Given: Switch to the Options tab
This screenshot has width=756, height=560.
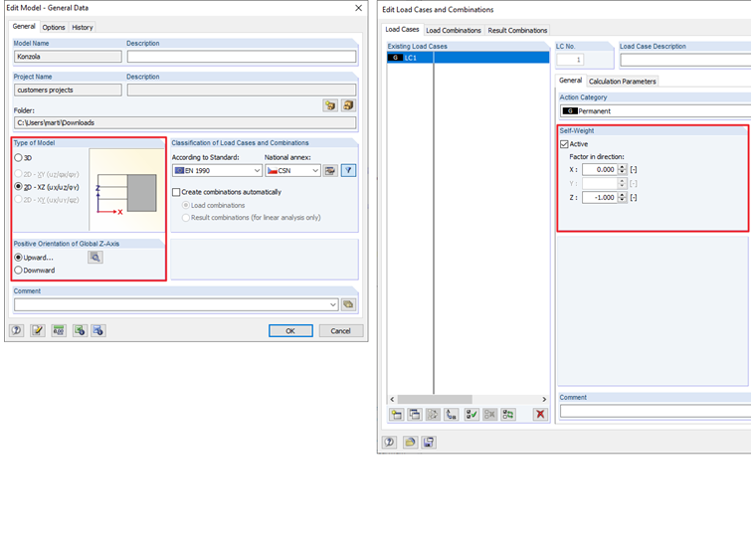Looking at the screenshot, I should point(54,28).
